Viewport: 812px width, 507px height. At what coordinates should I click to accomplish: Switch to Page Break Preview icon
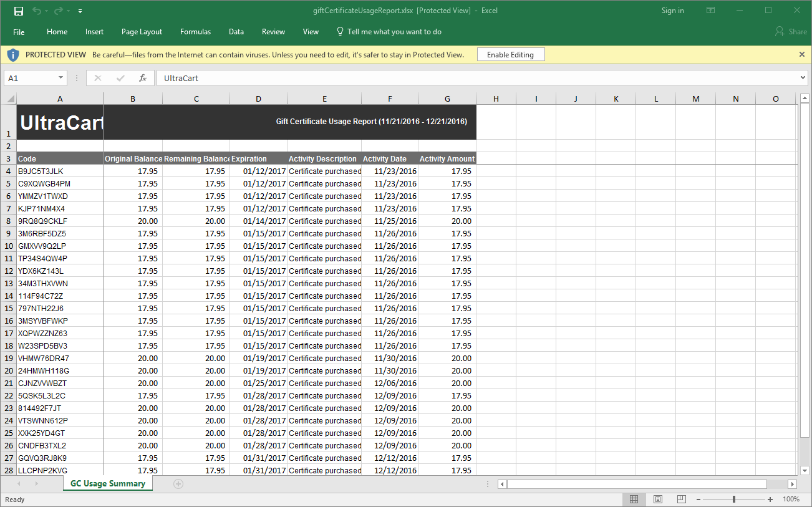tap(681, 500)
